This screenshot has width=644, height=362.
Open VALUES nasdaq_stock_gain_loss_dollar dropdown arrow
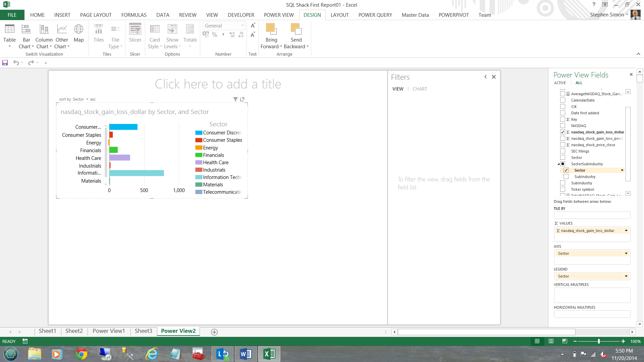[626, 231]
